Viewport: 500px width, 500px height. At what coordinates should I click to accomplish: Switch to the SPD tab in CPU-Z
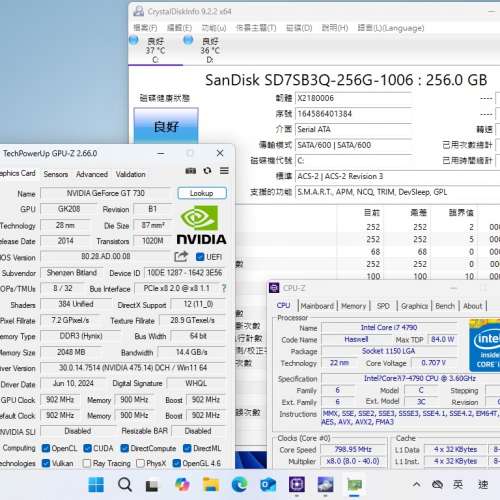point(383,306)
